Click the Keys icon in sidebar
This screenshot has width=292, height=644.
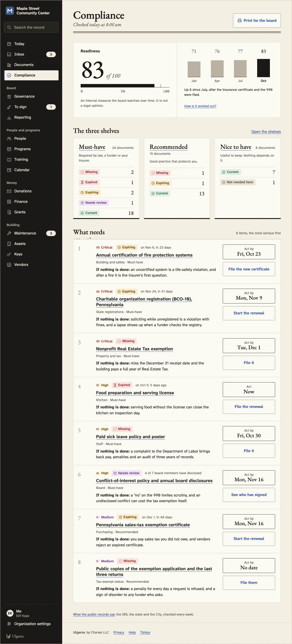(x=9, y=254)
